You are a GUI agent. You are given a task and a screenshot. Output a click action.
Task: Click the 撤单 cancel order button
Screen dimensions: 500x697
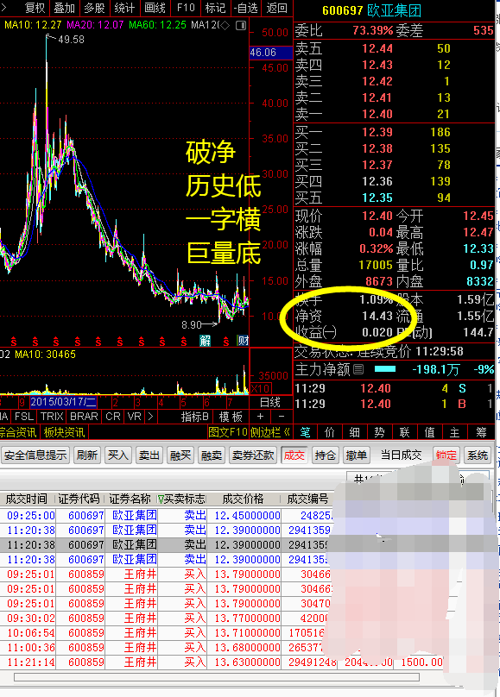(x=356, y=455)
